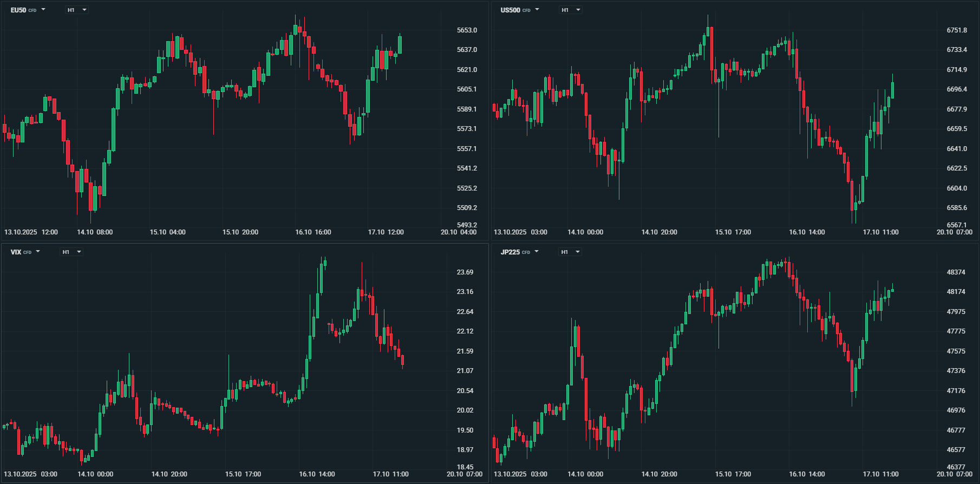Change the H1 timeframe on VIX chart
The image size is (980, 484).
pyautogui.click(x=71, y=252)
